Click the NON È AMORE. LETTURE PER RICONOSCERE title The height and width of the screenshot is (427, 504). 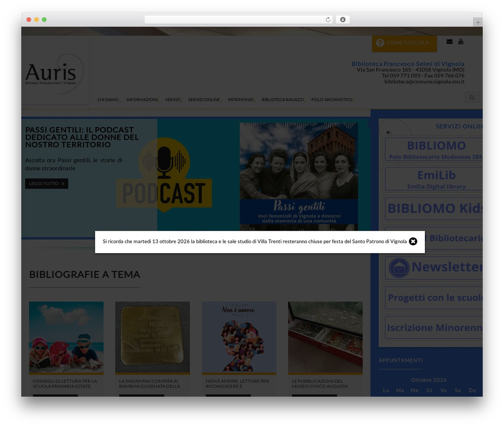(x=237, y=384)
